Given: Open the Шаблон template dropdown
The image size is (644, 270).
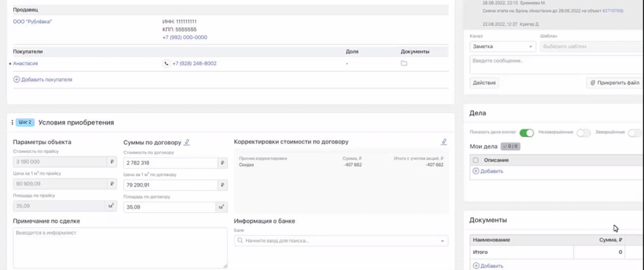Looking at the screenshot, I should (x=589, y=47).
